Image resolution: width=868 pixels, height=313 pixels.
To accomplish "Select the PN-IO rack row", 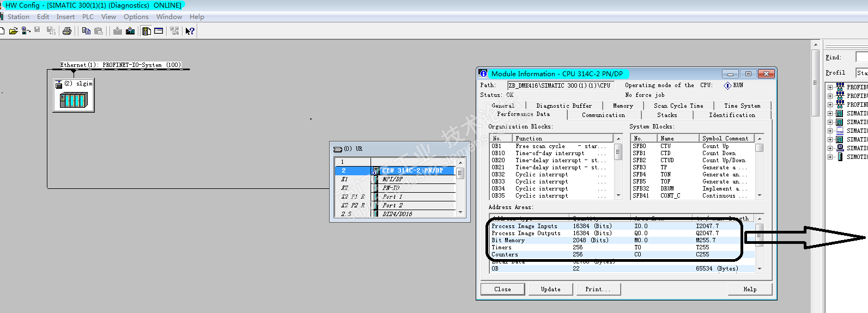I will [x=395, y=188].
